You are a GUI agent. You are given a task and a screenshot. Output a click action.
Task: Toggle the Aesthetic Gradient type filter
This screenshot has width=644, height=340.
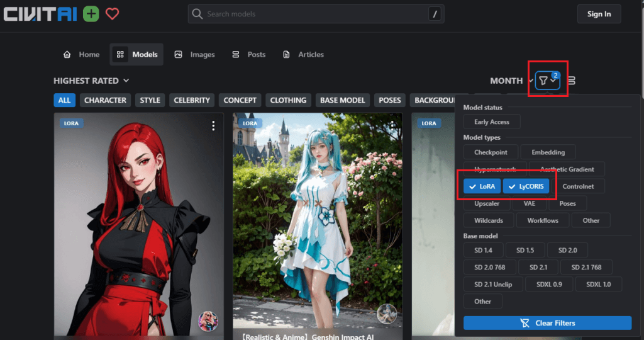pyautogui.click(x=567, y=169)
